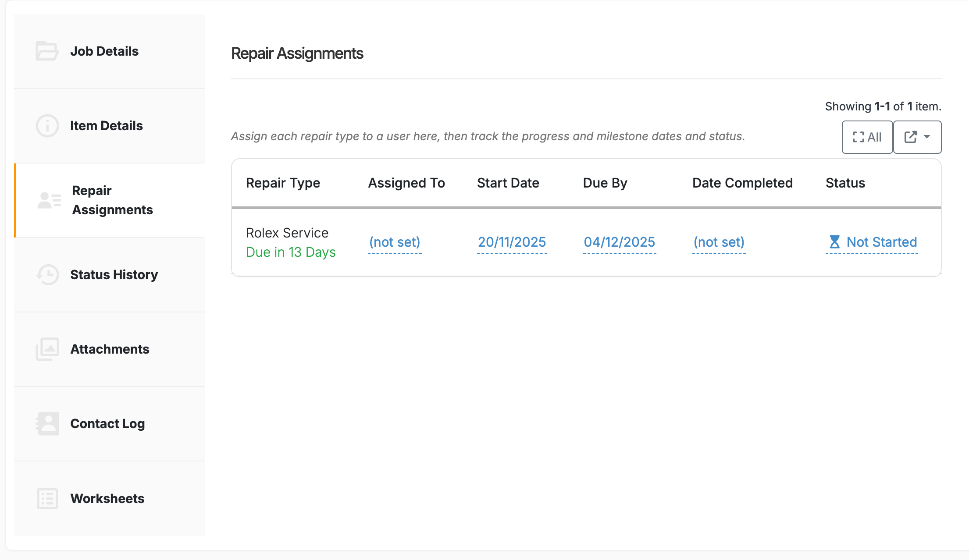Image resolution: width=969 pixels, height=560 pixels.
Task: Click the export dropdown caret arrow
Action: [x=927, y=137]
